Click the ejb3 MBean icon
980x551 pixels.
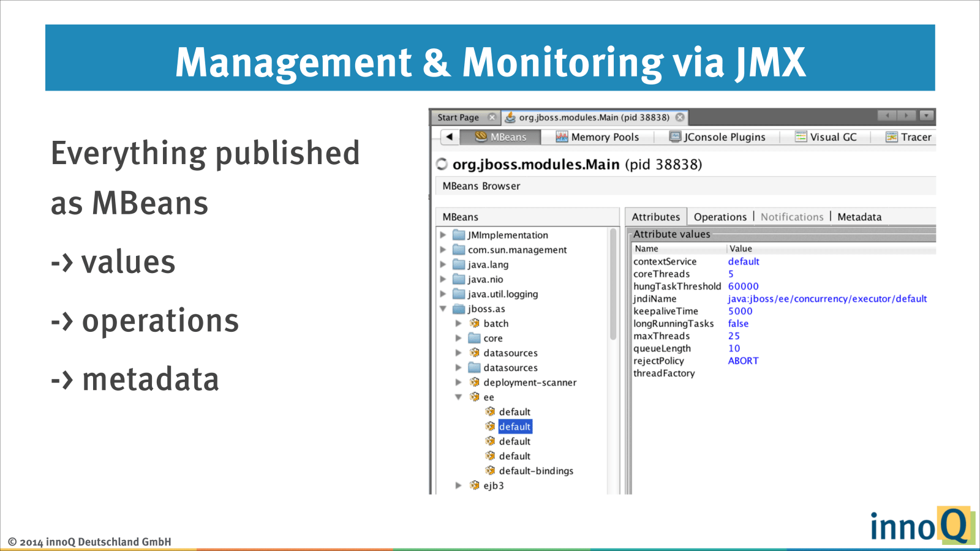click(x=475, y=485)
